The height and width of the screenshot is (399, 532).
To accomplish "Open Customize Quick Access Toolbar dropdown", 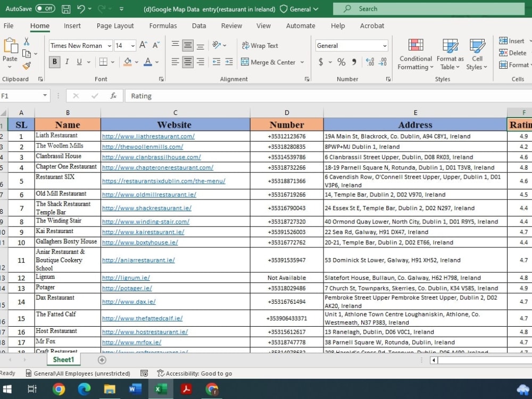I will point(121,9).
